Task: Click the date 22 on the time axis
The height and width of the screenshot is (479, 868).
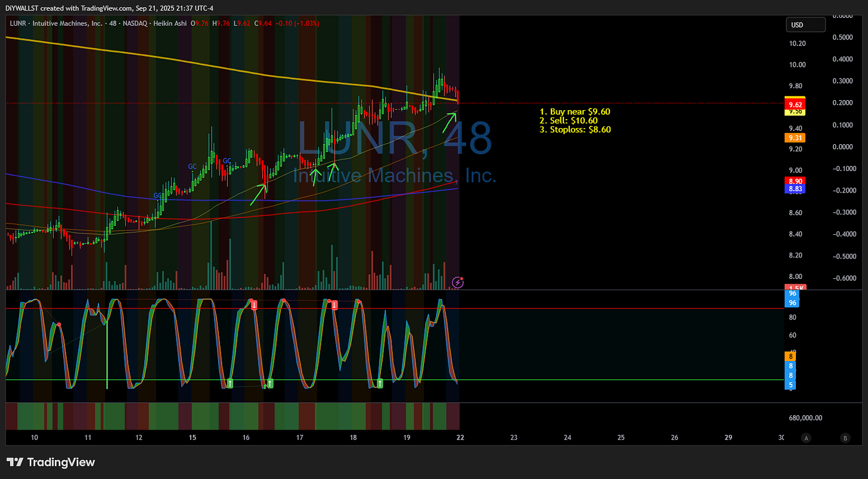Action: pyautogui.click(x=460, y=437)
